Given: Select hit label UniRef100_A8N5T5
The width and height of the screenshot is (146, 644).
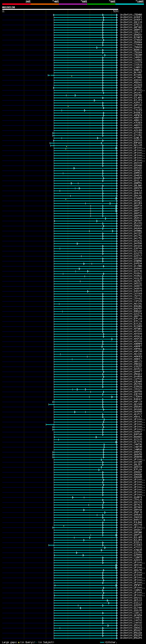Looking at the screenshot, I should (131, 118).
